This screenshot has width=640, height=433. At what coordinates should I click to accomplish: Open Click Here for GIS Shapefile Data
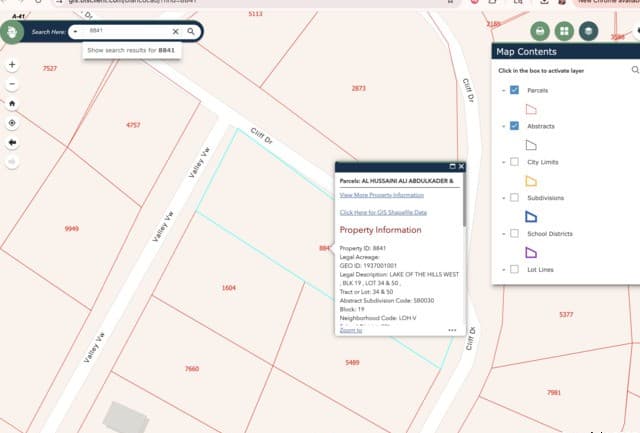pyautogui.click(x=383, y=212)
